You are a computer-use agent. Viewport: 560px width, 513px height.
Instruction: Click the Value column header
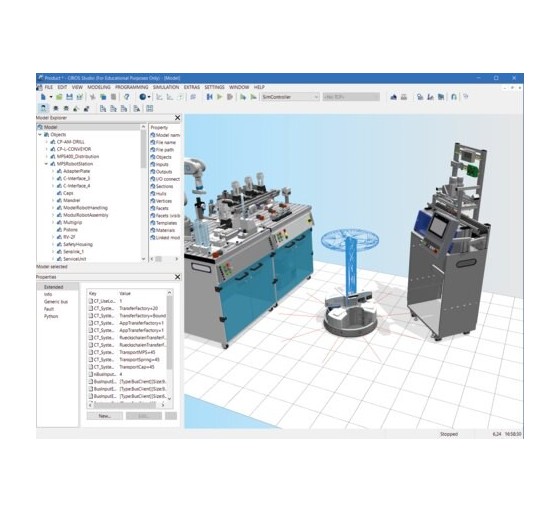pos(125,293)
